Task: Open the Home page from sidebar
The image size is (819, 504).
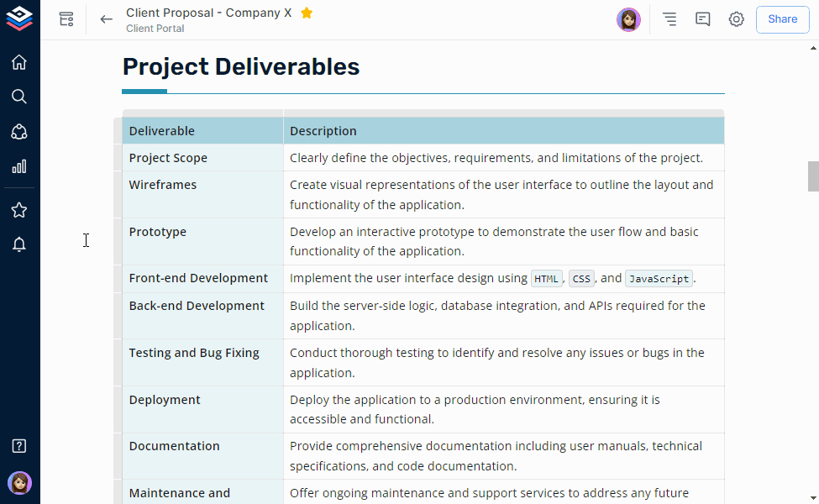Action: (19, 62)
